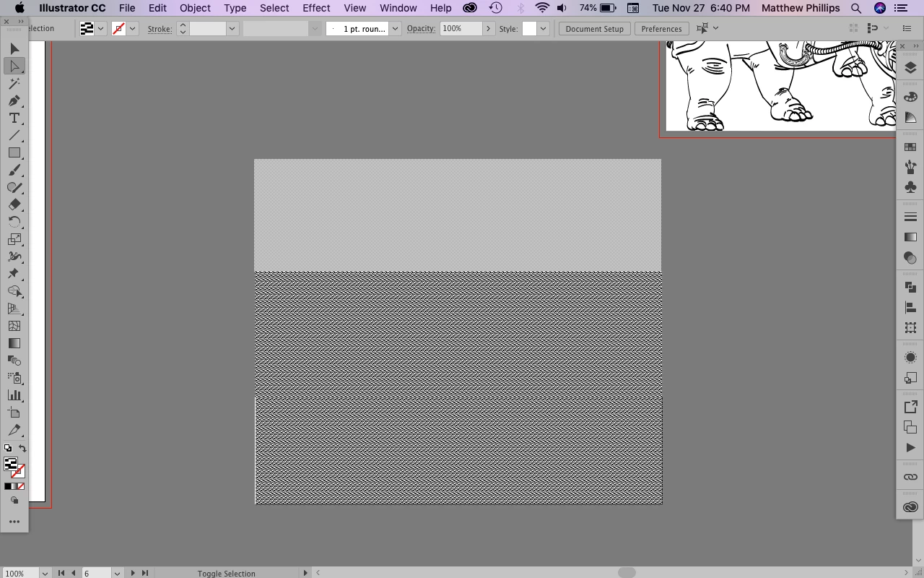
Task: Open the Graphic Styles panel
Action: (910, 378)
